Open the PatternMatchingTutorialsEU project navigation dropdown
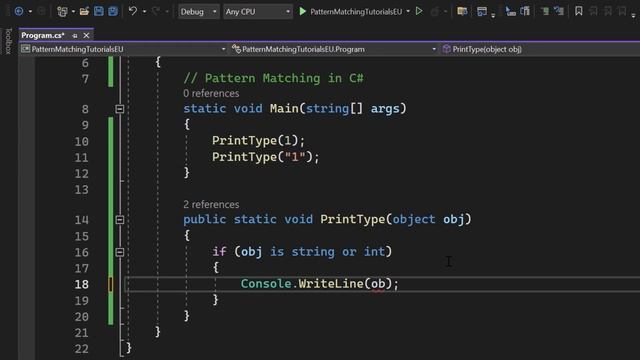Screen dimensions: 640x360 (124, 49)
